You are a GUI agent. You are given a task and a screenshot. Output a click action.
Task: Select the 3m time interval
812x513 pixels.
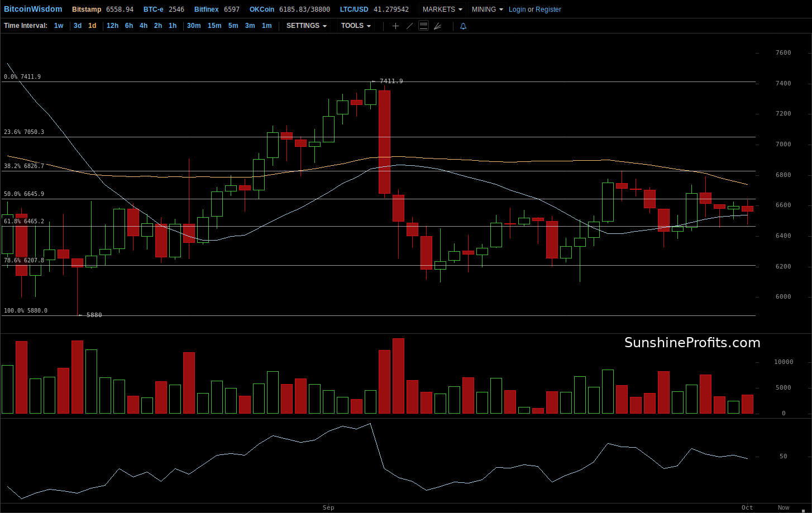click(x=250, y=26)
